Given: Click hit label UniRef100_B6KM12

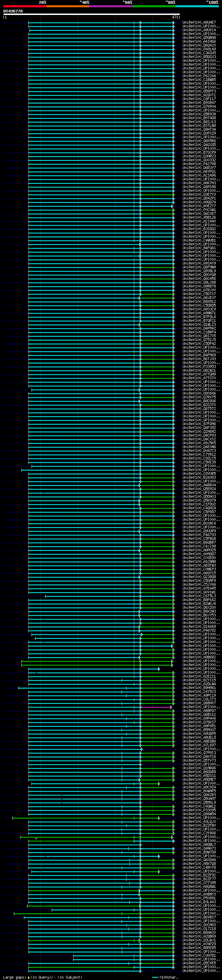Looking at the screenshot, I should tap(199, 302).
